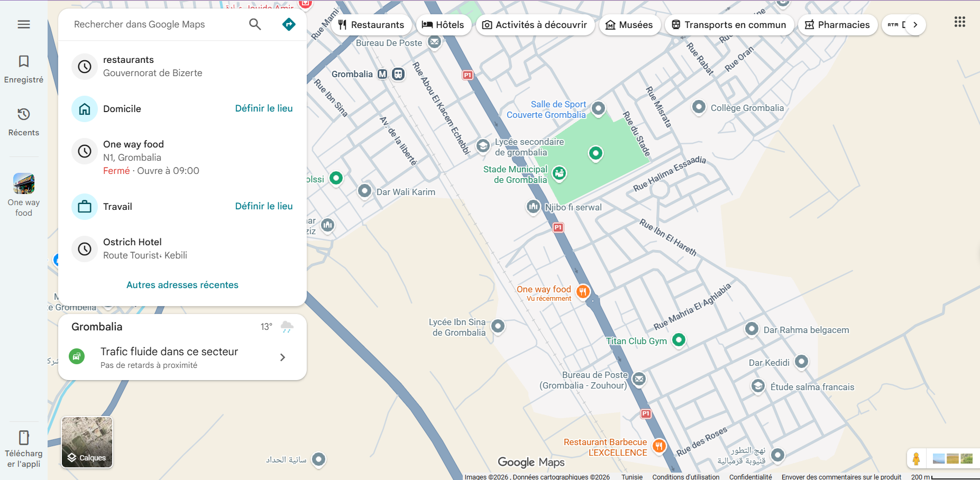This screenshot has width=980, height=480.
Task: Click the search magnifier icon
Action: pyautogui.click(x=255, y=24)
